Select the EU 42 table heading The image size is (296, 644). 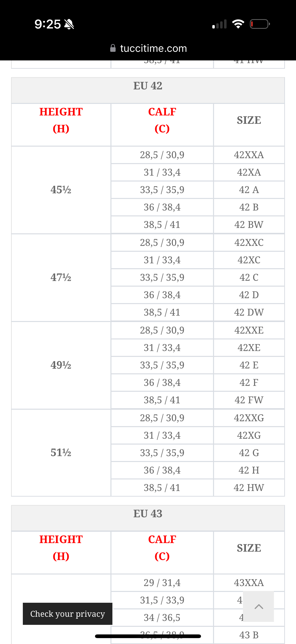pos(148,86)
